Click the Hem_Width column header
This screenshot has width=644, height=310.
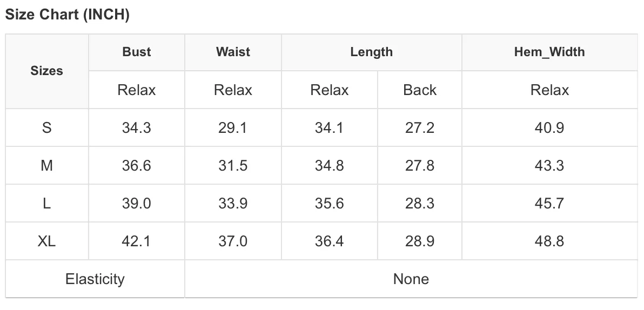[x=549, y=52]
